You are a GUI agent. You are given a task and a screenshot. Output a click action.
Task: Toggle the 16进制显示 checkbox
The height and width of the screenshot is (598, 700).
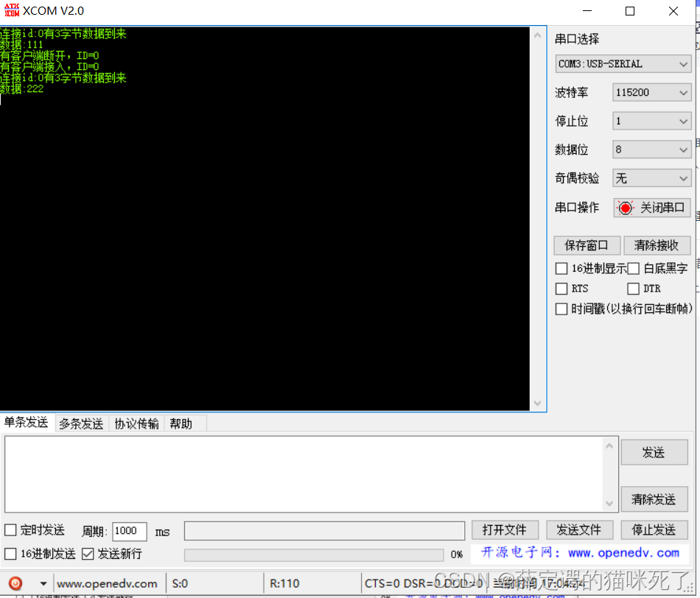561,269
